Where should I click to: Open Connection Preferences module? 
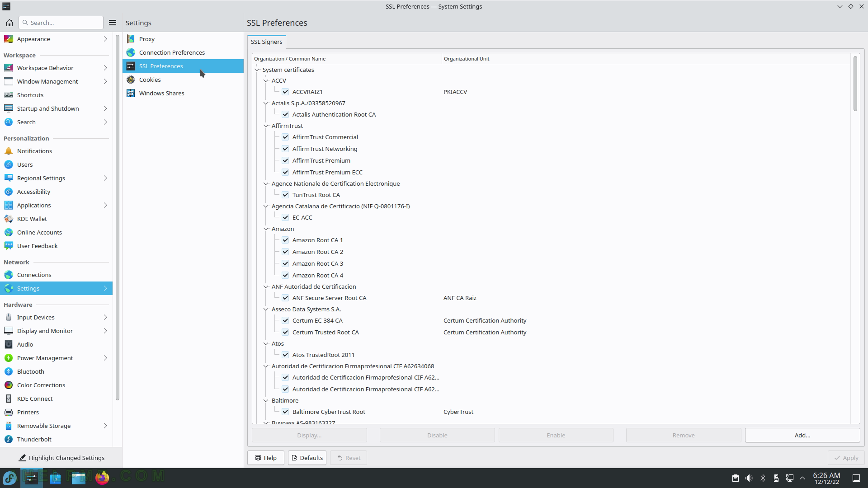tap(183, 52)
